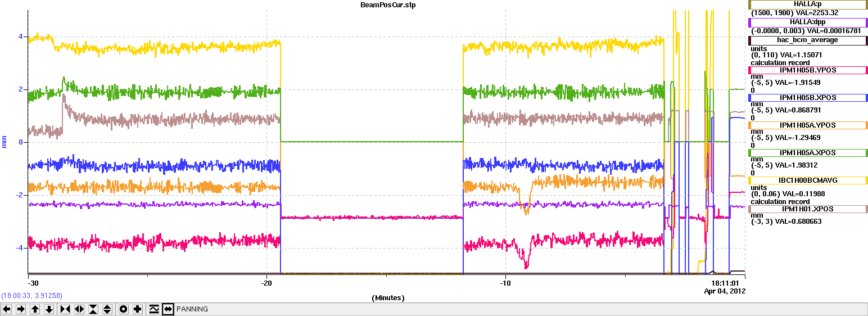
Task: Click the vertical zoom-in hourglass icon
Action: [x=93, y=309]
